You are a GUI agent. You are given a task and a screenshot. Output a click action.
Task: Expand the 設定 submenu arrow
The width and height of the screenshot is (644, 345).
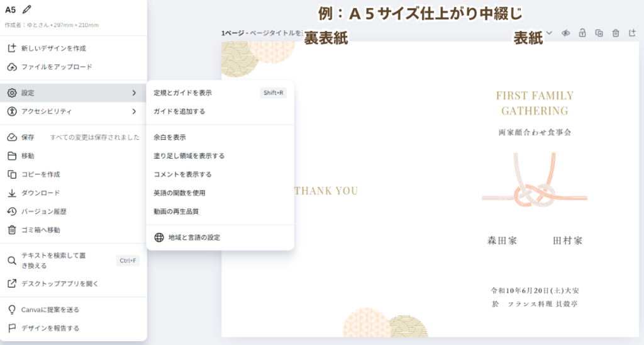tap(134, 93)
